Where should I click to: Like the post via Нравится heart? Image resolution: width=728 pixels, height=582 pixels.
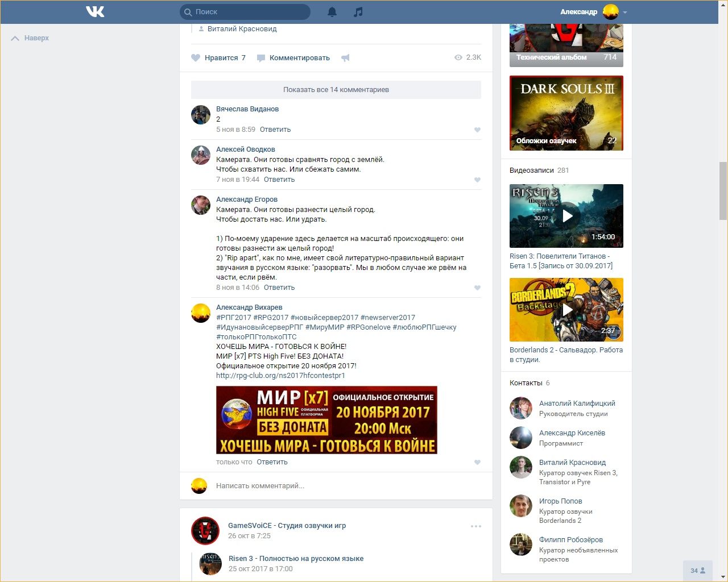coord(196,58)
